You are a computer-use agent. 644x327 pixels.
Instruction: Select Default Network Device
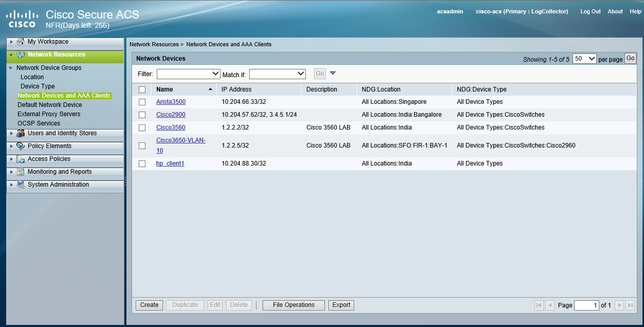point(49,105)
